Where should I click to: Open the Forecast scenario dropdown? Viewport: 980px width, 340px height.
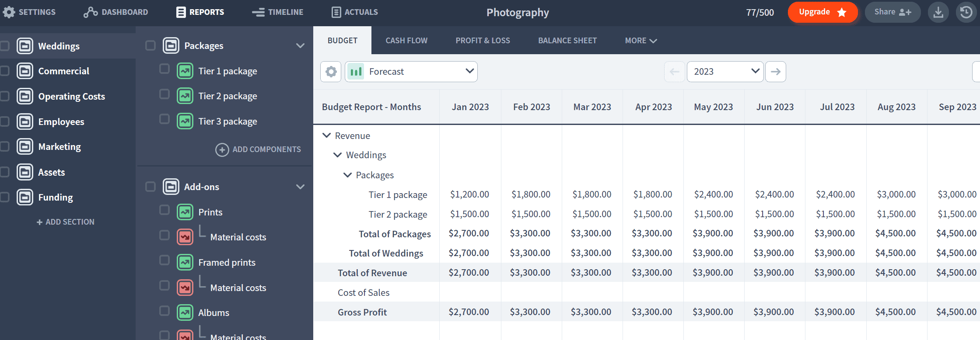(x=411, y=71)
